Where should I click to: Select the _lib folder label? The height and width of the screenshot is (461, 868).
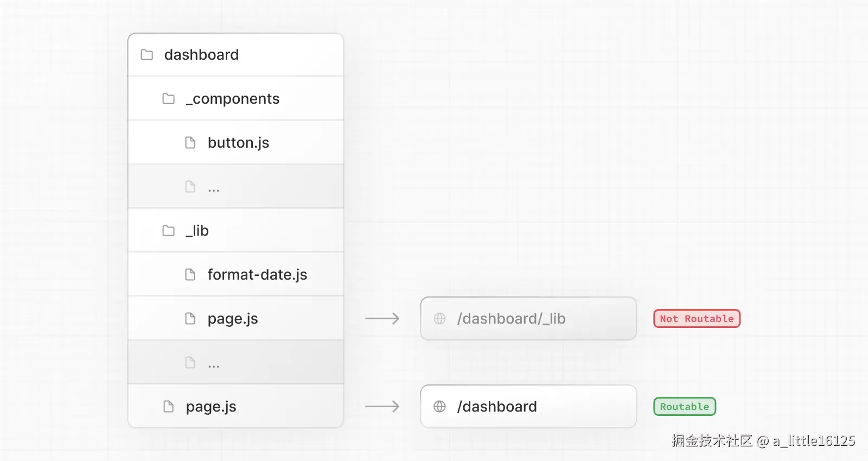[x=197, y=231]
